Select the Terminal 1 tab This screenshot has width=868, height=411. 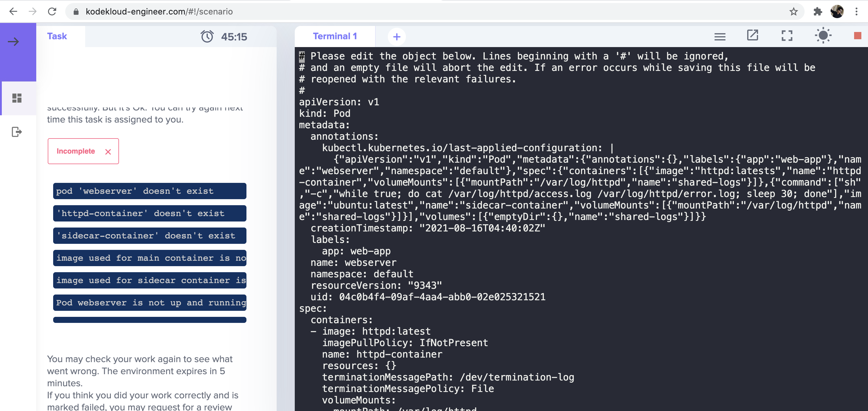coord(335,36)
